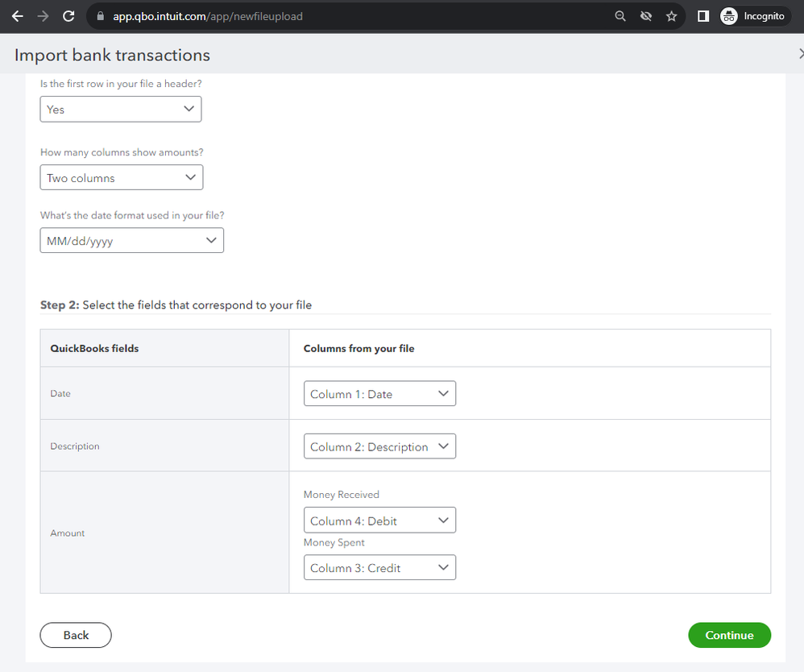Click the address bar lock icon
This screenshot has width=804, height=672.
pyautogui.click(x=101, y=16)
